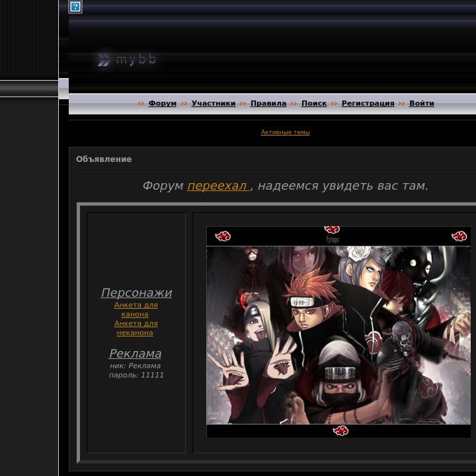Click the blue question mark icon
476x476 pixels.
(75, 7)
